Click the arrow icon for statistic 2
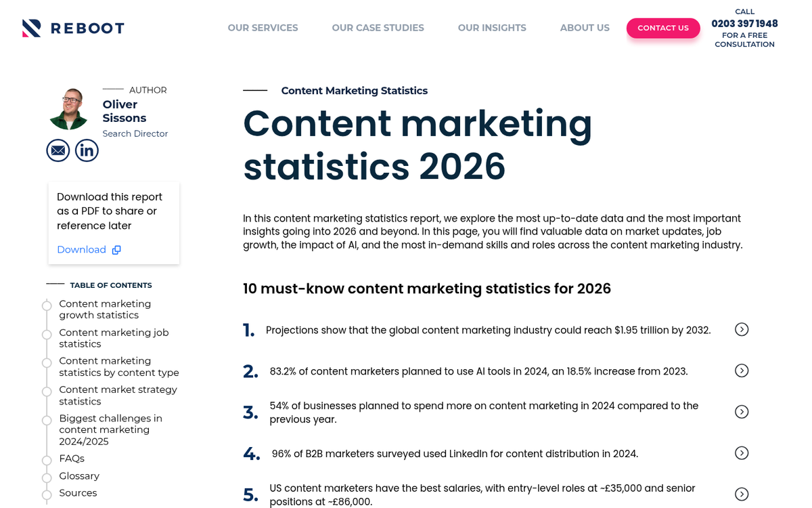This screenshot has height=508, width=812. pos(742,371)
